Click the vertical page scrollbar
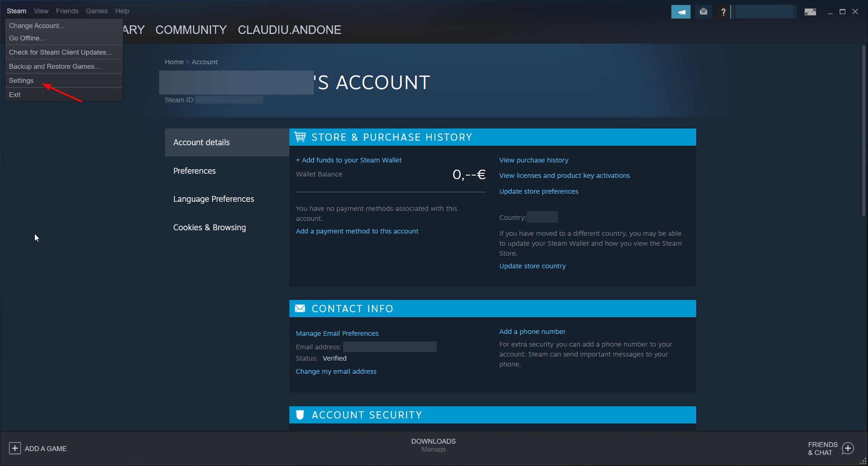The width and height of the screenshot is (868, 466). (x=863, y=130)
